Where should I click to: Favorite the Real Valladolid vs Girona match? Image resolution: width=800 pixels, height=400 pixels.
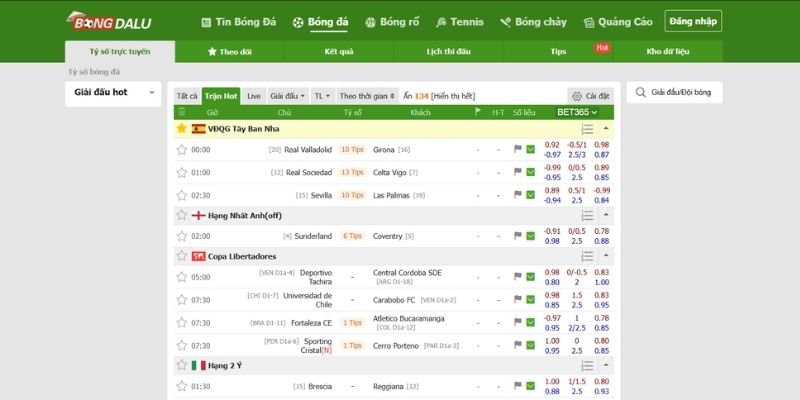pyautogui.click(x=181, y=150)
